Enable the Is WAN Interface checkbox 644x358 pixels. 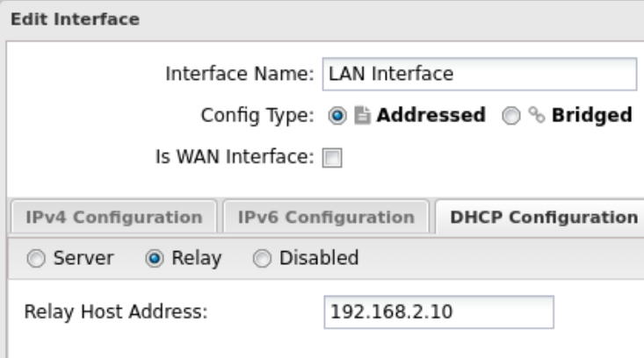pos(333,159)
